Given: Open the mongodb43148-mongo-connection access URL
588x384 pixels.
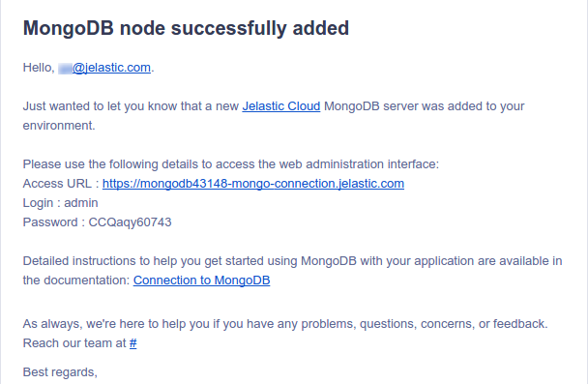Looking at the screenshot, I should pyautogui.click(x=253, y=184).
